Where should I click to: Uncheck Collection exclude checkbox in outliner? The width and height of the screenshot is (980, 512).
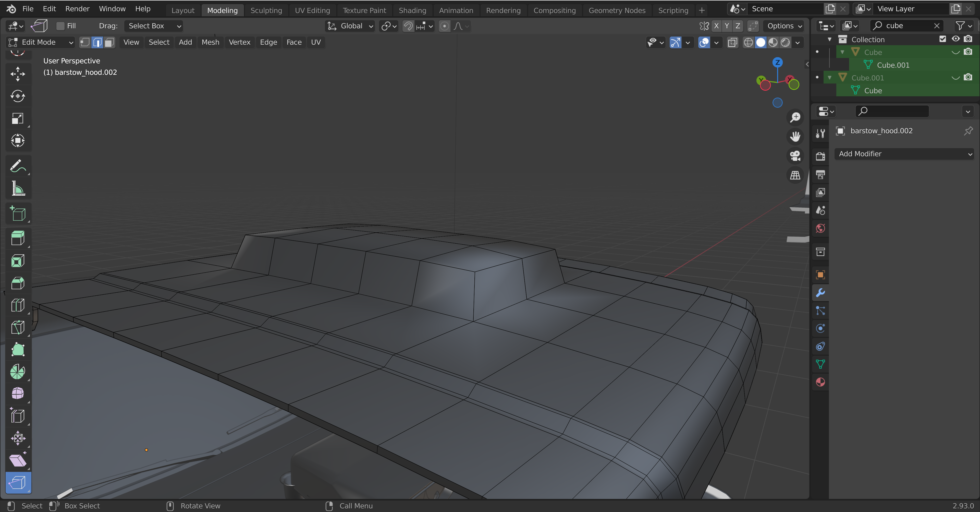coord(943,39)
